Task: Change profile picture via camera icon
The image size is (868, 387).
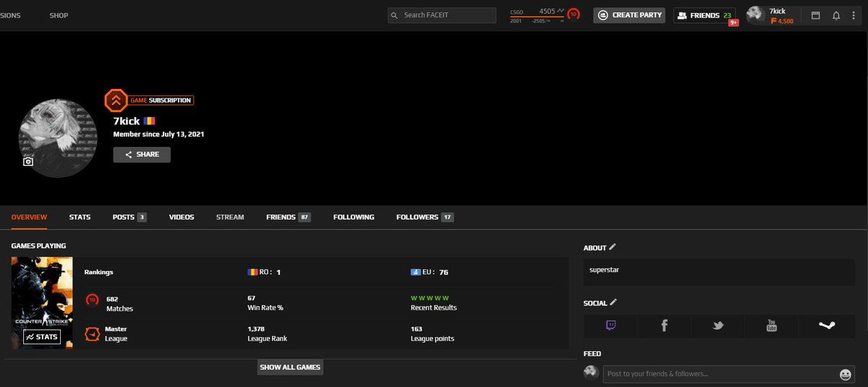Action: (x=28, y=161)
